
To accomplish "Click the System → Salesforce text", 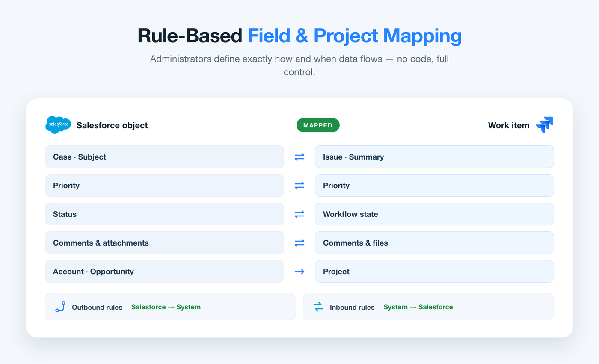I will tap(418, 307).
